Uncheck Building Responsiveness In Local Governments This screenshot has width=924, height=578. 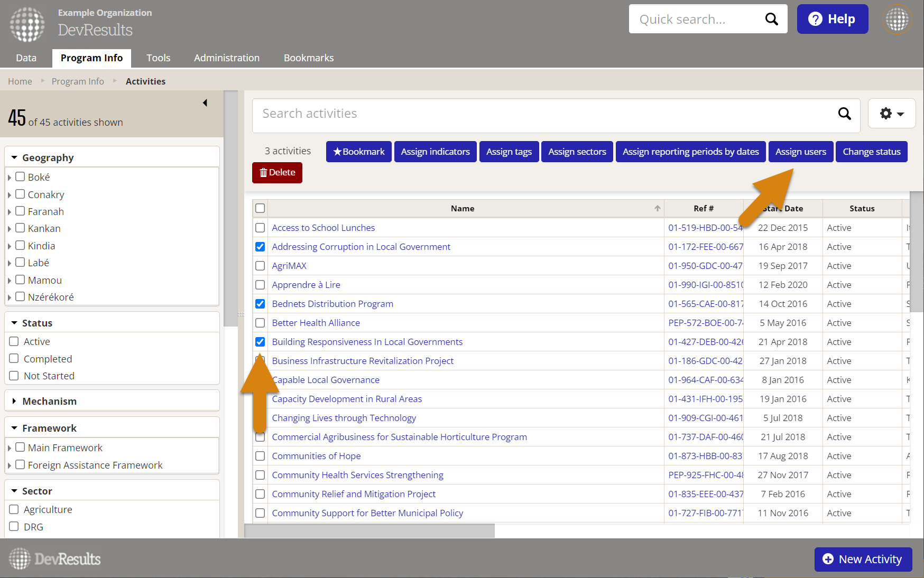[260, 342]
